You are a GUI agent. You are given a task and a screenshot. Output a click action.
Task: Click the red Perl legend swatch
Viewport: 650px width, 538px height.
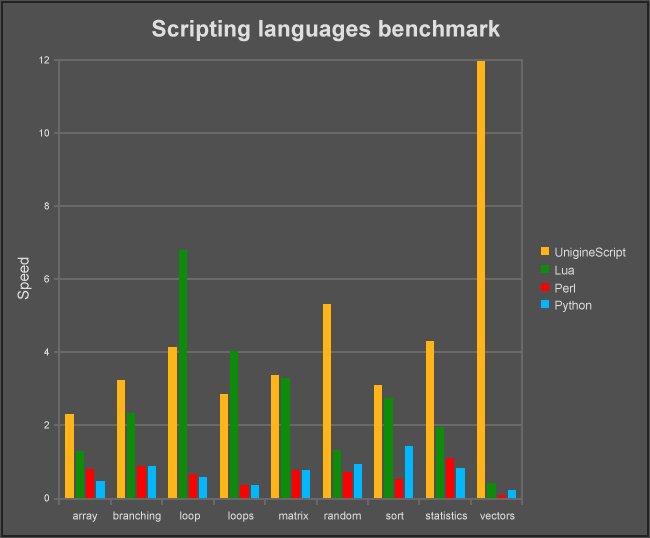[x=545, y=287]
